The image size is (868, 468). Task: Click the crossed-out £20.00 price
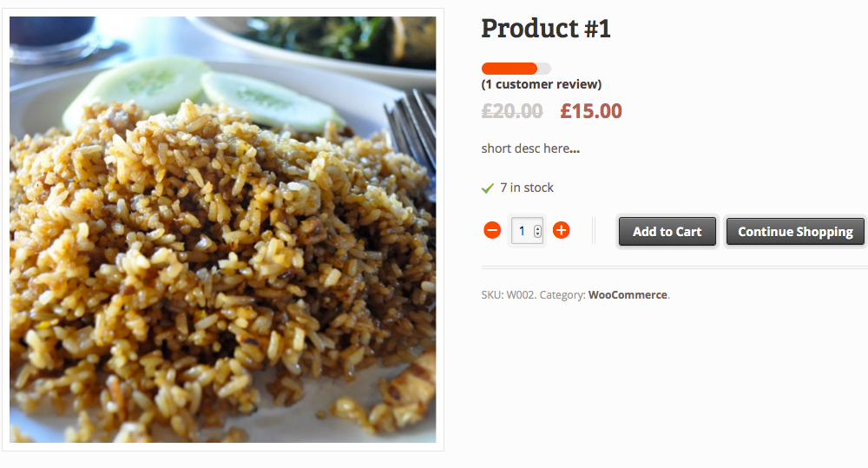click(512, 111)
